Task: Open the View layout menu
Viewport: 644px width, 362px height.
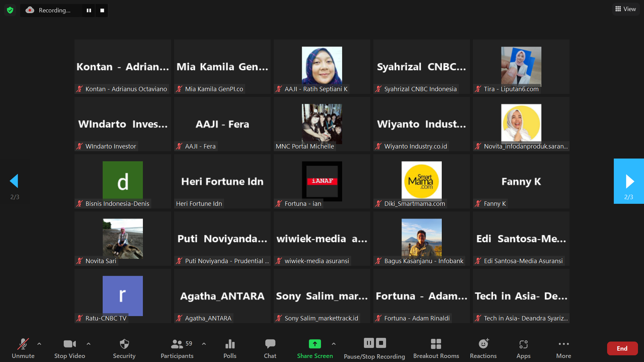Action: pyautogui.click(x=626, y=9)
